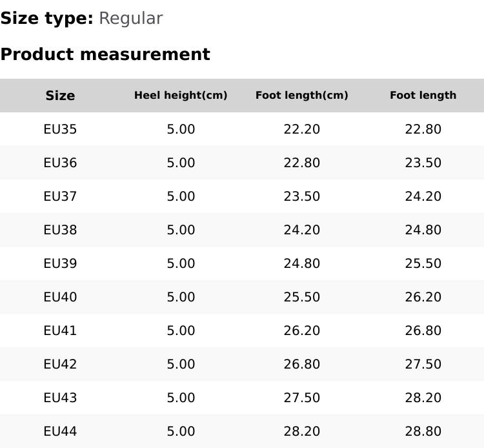Viewport: 484px width, 448px height.
Task: Select the EU43 size cell
Action: (x=60, y=398)
